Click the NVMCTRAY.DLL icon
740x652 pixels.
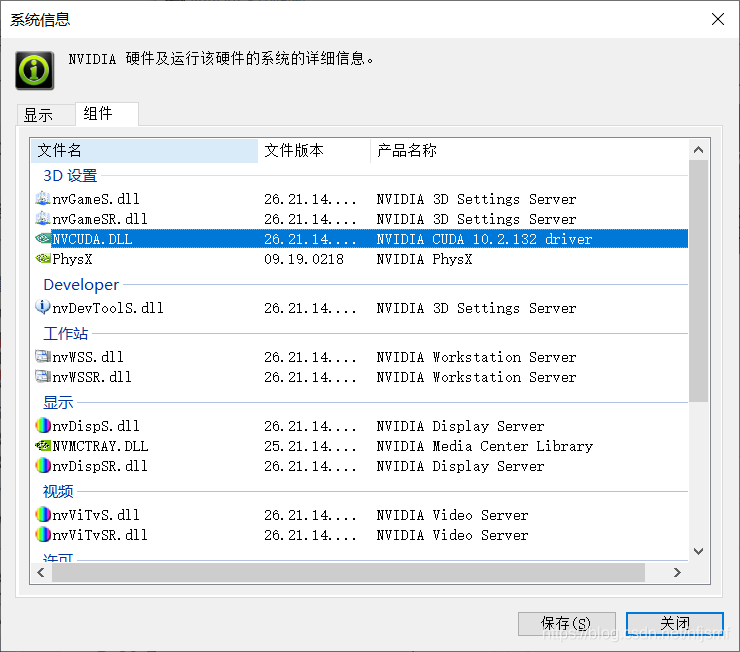pyautogui.click(x=43, y=446)
